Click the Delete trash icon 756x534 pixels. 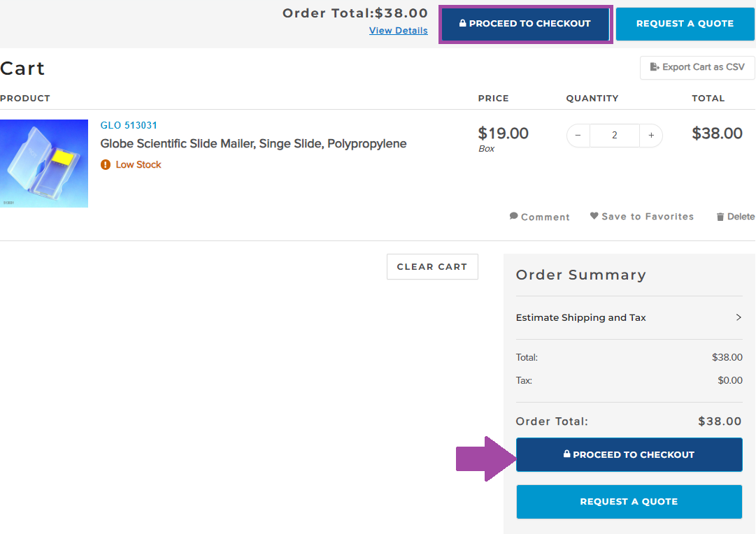point(720,217)
